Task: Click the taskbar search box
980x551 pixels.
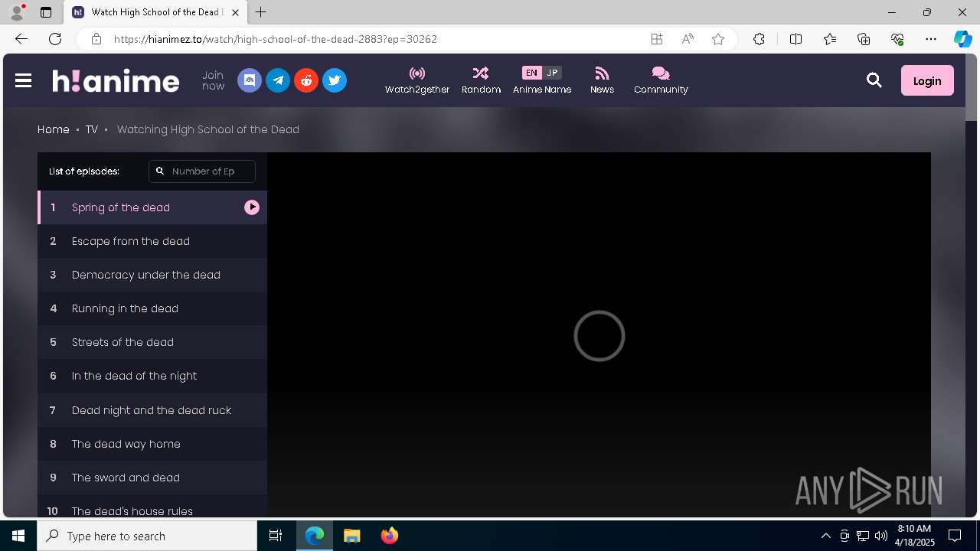Action: click(x=147, y=536)
